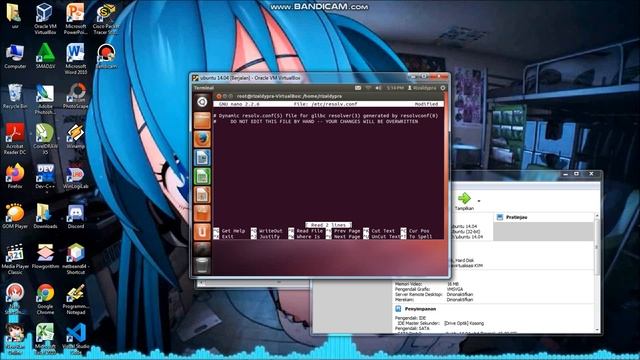Image resolution: width=640 pixels, height=360 pixels.
Task: Open the Discord desktop shortcut
Action: [76, 216]
